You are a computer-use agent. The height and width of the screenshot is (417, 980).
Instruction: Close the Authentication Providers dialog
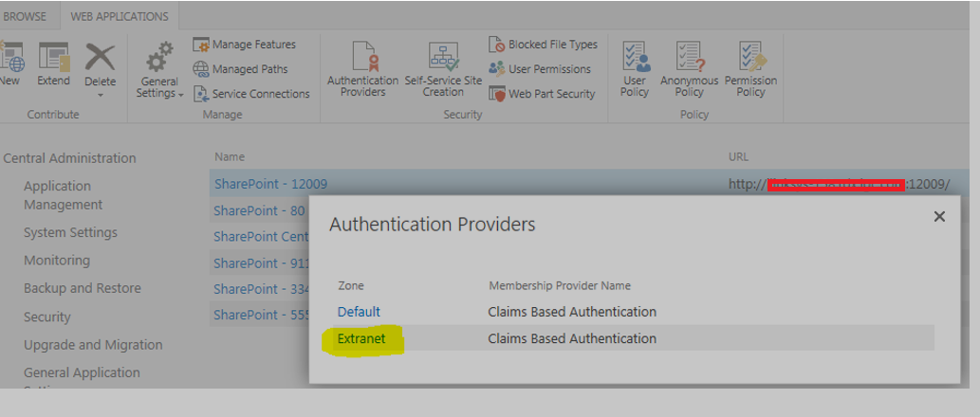click(939, 217)
